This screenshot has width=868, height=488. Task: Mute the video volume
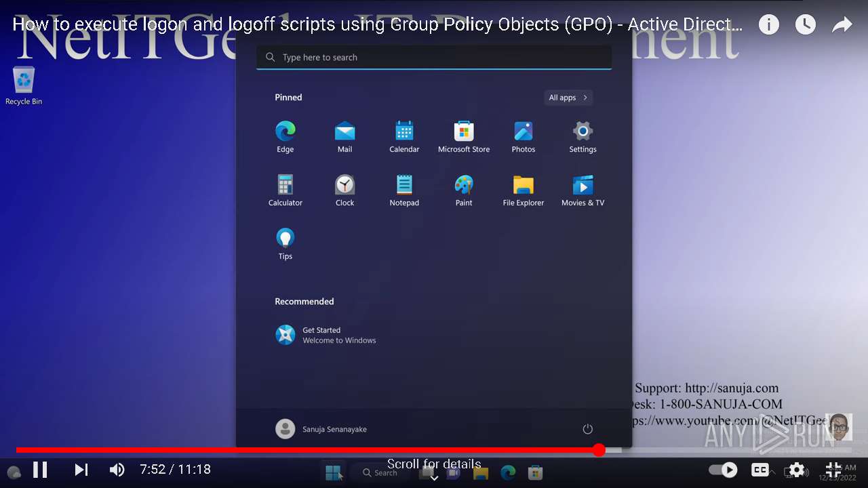click(117, 470)
